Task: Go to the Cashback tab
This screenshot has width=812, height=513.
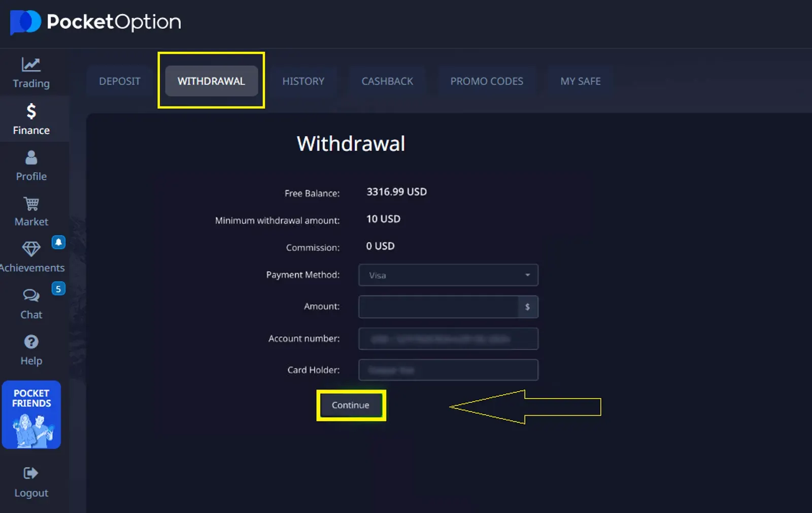Action: (387, 81)
